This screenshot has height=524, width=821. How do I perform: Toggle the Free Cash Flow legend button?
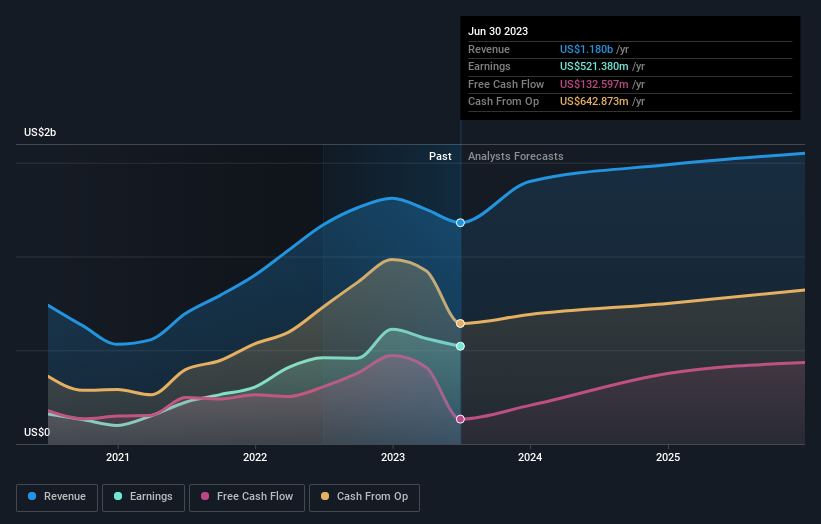tap(247, 497)
